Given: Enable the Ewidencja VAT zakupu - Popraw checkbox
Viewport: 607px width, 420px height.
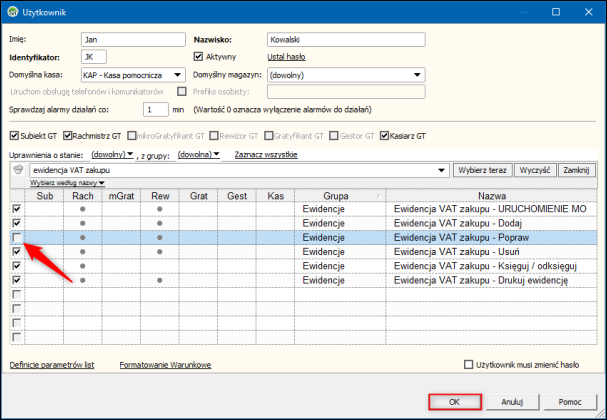Looking at the screenshot, I should [x=16, y=237].
